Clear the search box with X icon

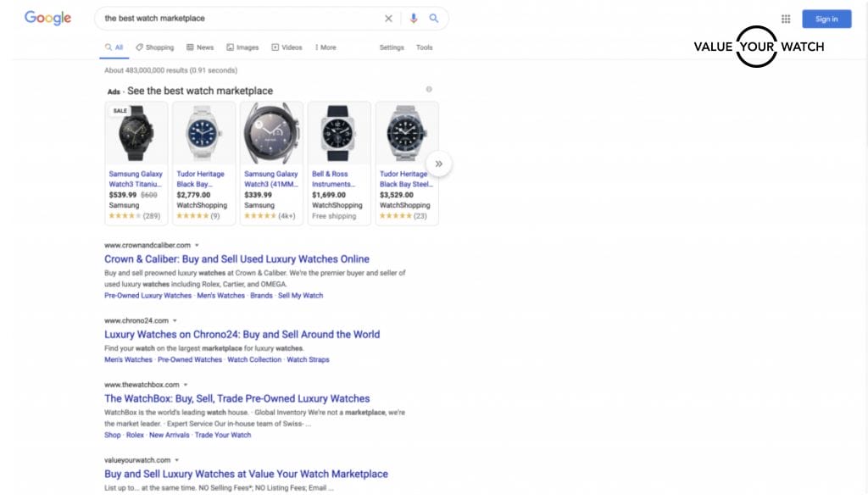[x=388, y=18]
